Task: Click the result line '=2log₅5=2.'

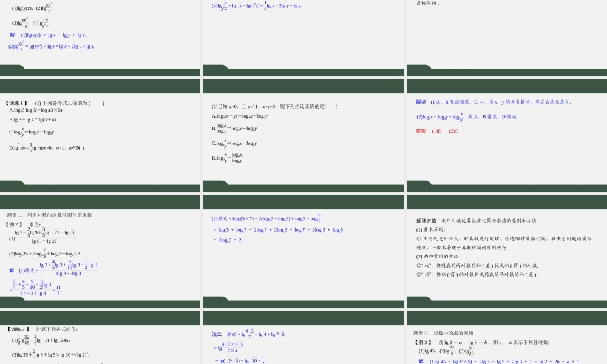Action: 227,240
